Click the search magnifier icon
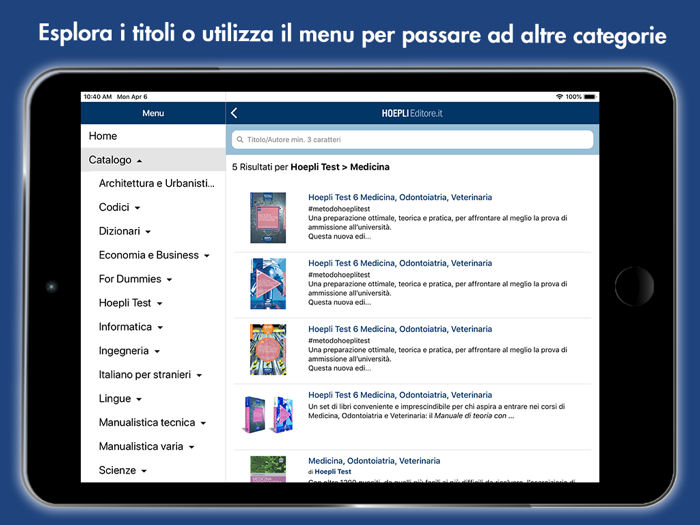The height and width of the screenshot is (525, 700). point(240,140)
